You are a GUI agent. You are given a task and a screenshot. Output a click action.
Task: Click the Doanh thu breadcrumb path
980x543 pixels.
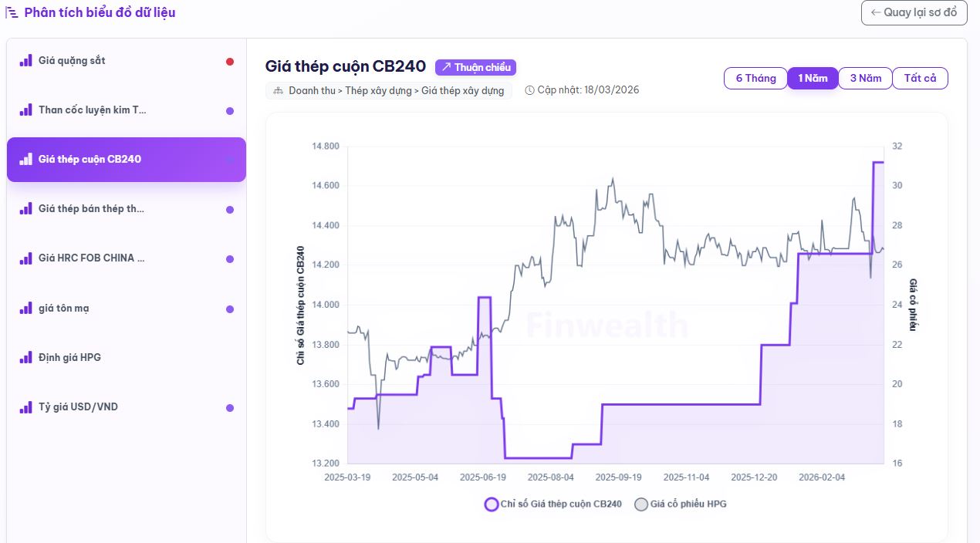pyautogui.click(x=396, y=91)
